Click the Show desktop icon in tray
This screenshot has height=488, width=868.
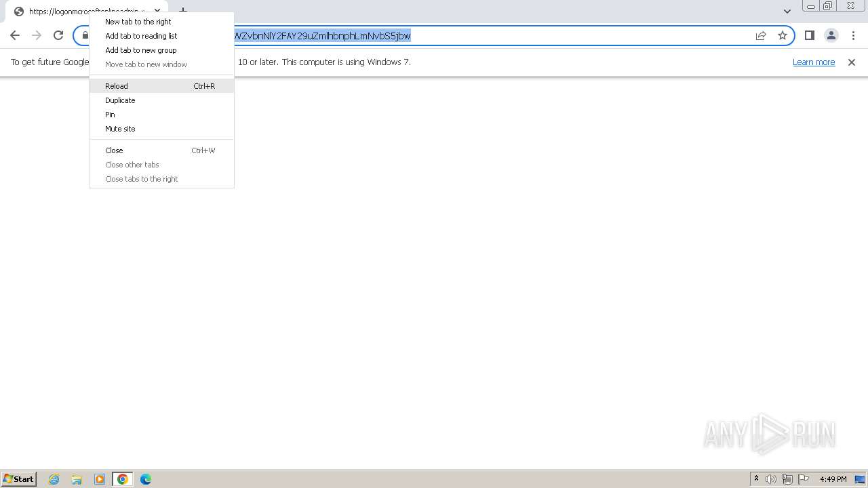point(860,479)
